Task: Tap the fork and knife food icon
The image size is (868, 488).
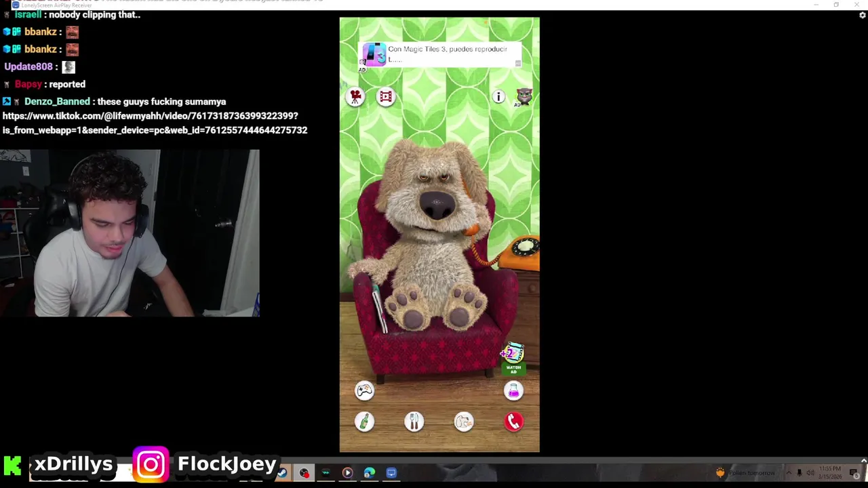Action: click(414, 422)
